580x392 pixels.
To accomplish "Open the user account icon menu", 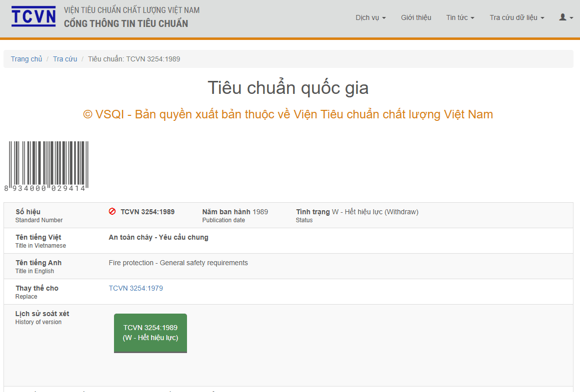I will pyautogui.click(x=566, y=17).
